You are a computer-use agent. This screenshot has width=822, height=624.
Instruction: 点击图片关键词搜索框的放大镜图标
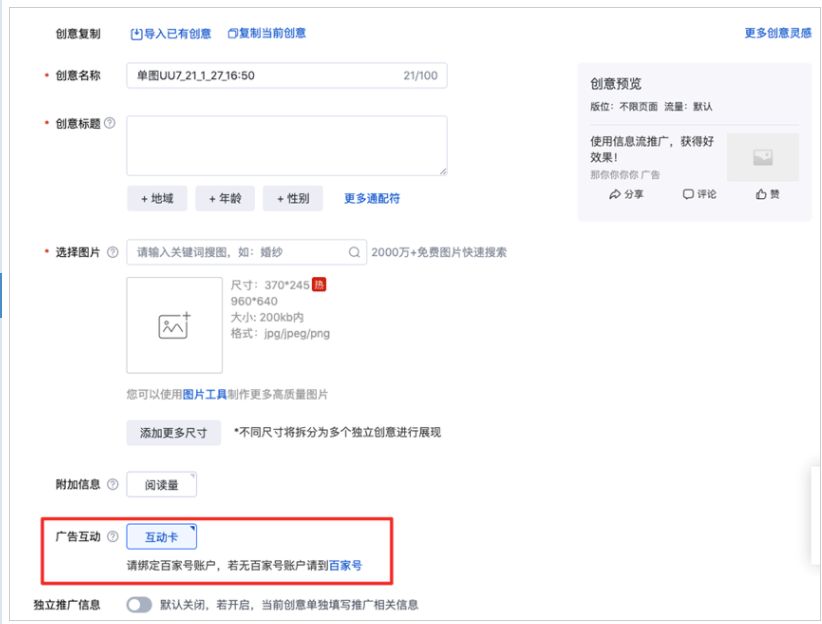(354, 253)
